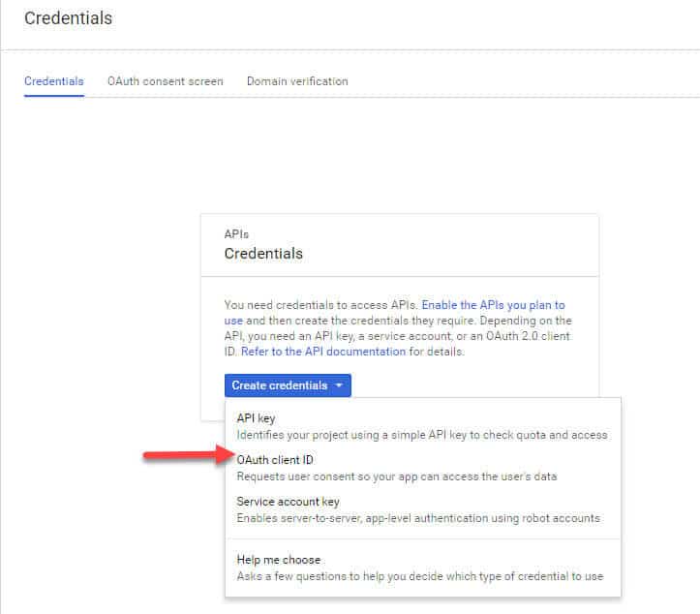The height and width of the screenshot is (614, 700).
Task: Switch to the Credentials tab
Action: coord(54,81)
